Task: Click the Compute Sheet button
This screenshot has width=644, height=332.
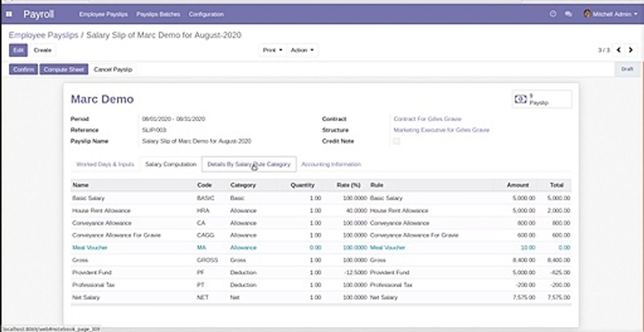Action: (64, 69)
